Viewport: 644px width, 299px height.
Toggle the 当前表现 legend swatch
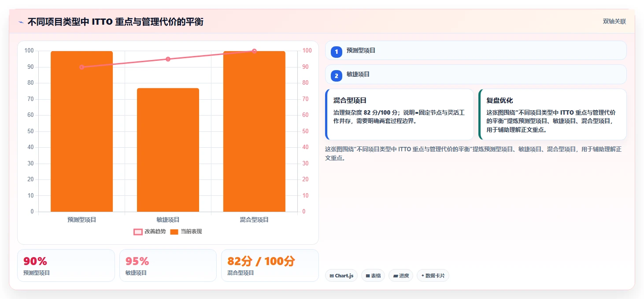point(174,232)
